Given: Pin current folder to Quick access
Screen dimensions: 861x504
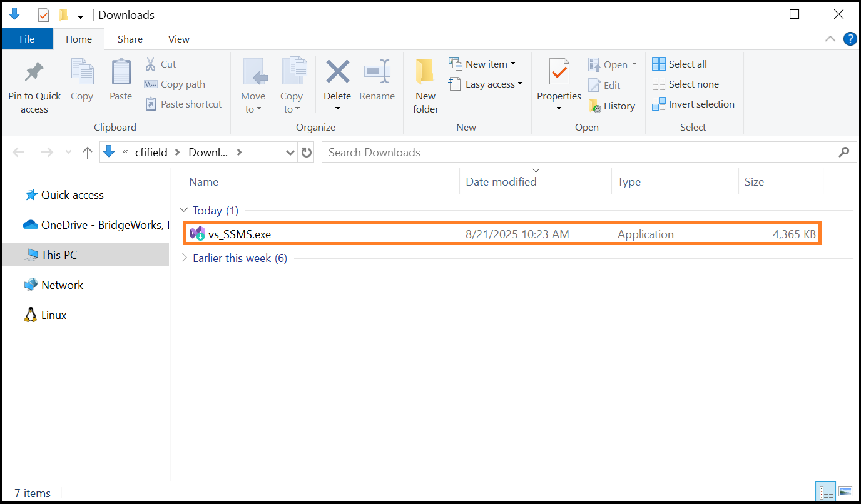Looking at the screenshot, I should pyautogui.click(x=34, y=81).
